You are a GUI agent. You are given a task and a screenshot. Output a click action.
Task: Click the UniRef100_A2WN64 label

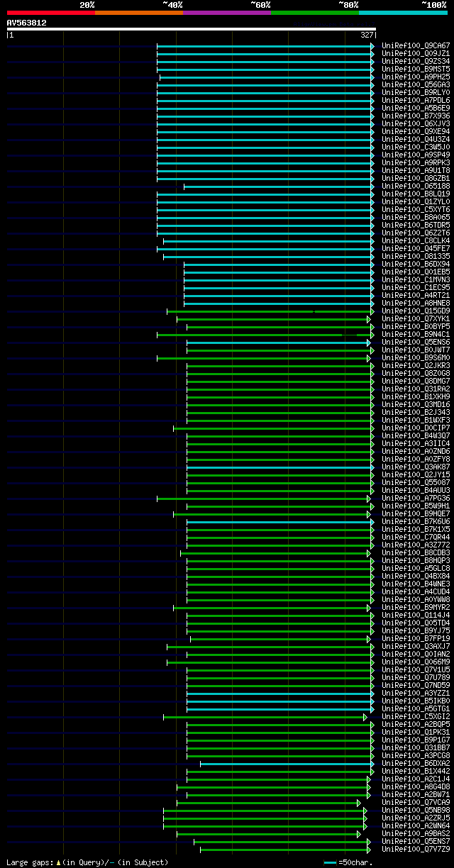coord(416,825)
